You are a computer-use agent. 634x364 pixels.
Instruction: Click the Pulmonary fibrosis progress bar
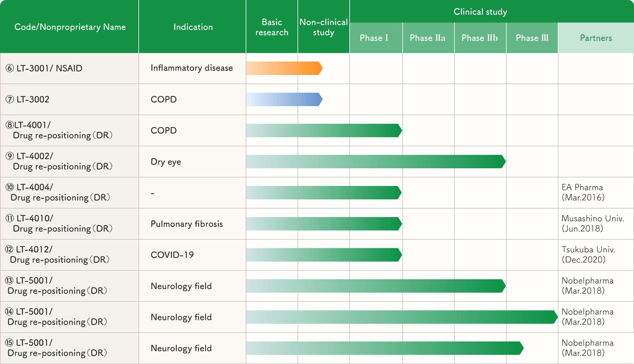[324, 224]
